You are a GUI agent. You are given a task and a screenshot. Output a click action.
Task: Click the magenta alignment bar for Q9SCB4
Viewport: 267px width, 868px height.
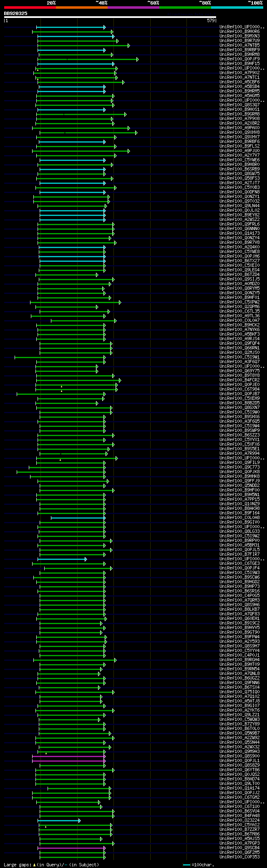coord(71,848)
